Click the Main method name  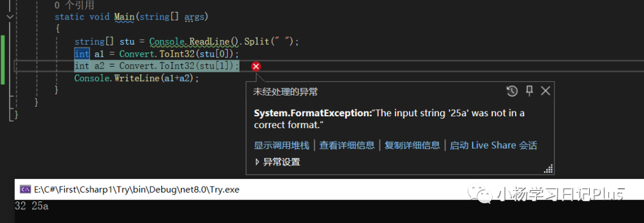[x=124, y=17]
